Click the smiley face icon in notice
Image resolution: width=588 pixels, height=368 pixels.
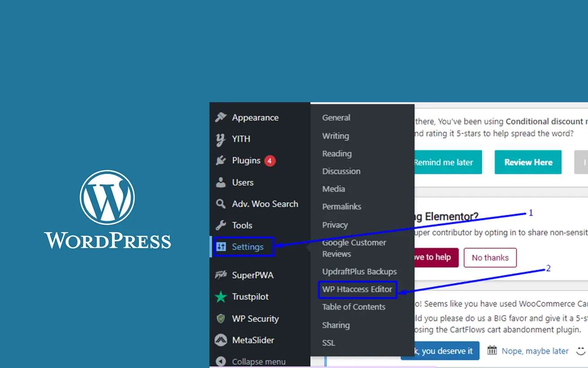click(581, 350)
